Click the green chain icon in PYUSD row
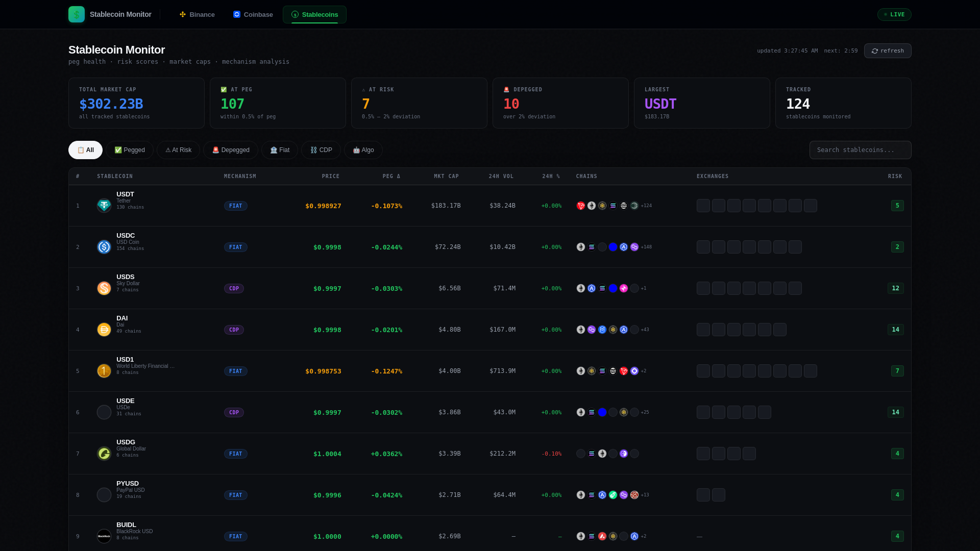 click(613, 495)
